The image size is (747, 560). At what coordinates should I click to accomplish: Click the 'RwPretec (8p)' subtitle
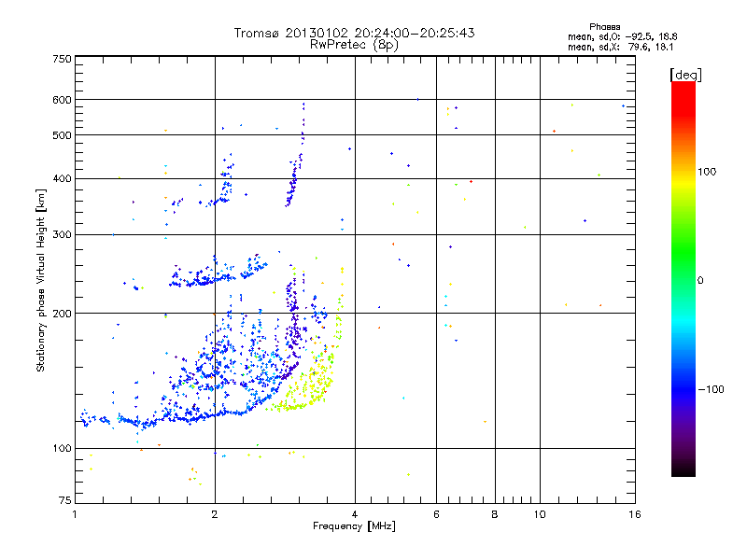354,45
